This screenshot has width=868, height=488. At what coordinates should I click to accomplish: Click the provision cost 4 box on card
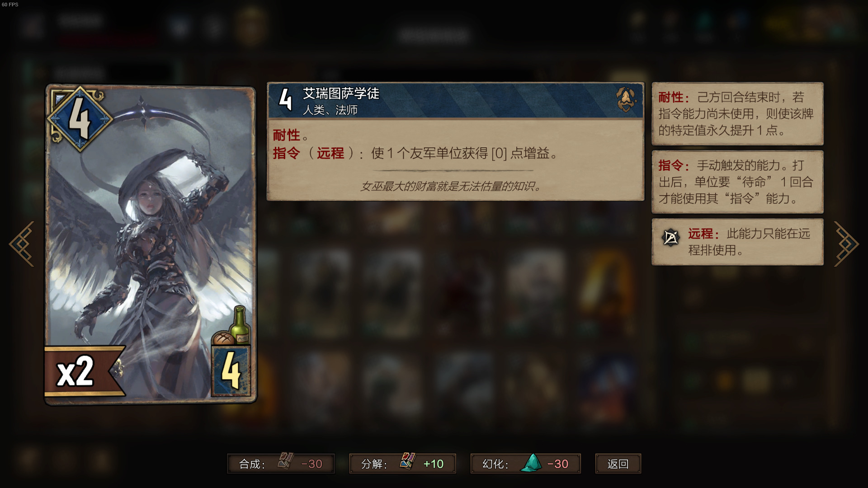[x=231, y=371]
